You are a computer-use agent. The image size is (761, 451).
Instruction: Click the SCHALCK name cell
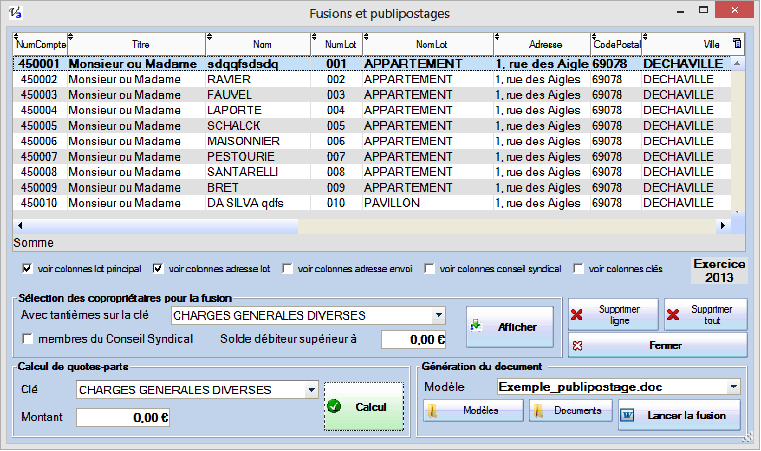[257, 126]
